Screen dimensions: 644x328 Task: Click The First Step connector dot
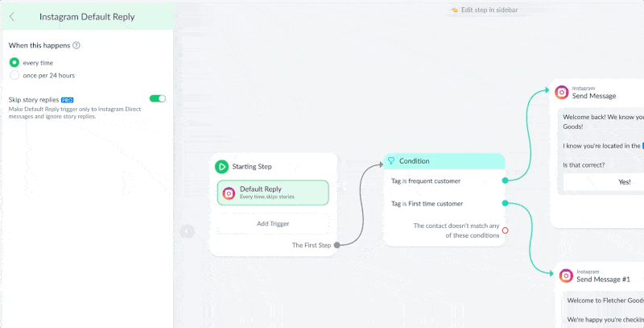tap(336, 245)
